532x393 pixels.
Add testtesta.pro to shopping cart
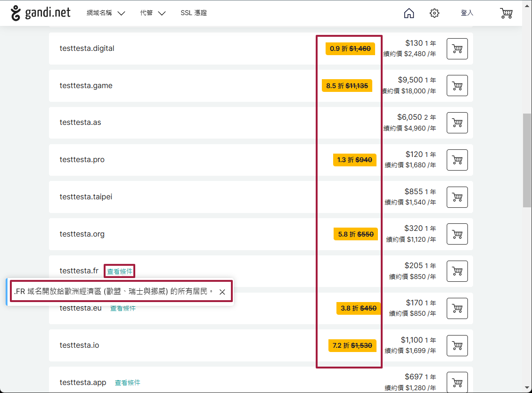[457, 160]
